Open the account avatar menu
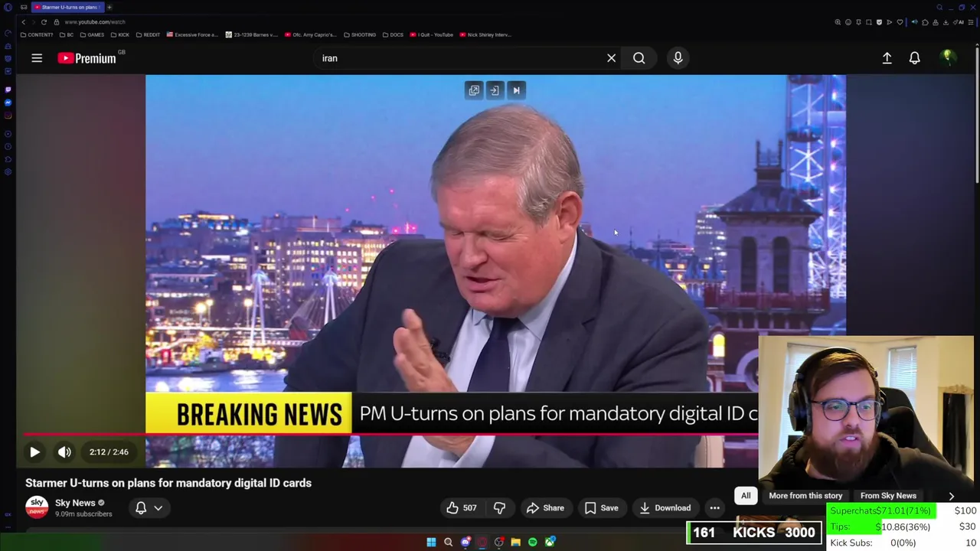The image size is (980, 551). [x=948, y=57]
